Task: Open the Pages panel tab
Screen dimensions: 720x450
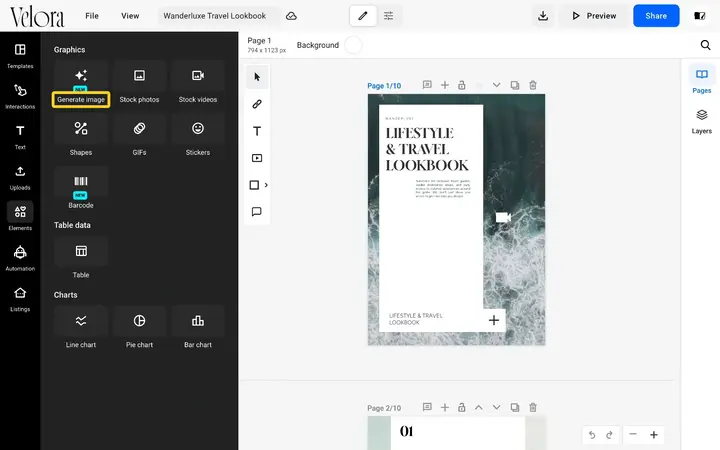Action: 702,80
